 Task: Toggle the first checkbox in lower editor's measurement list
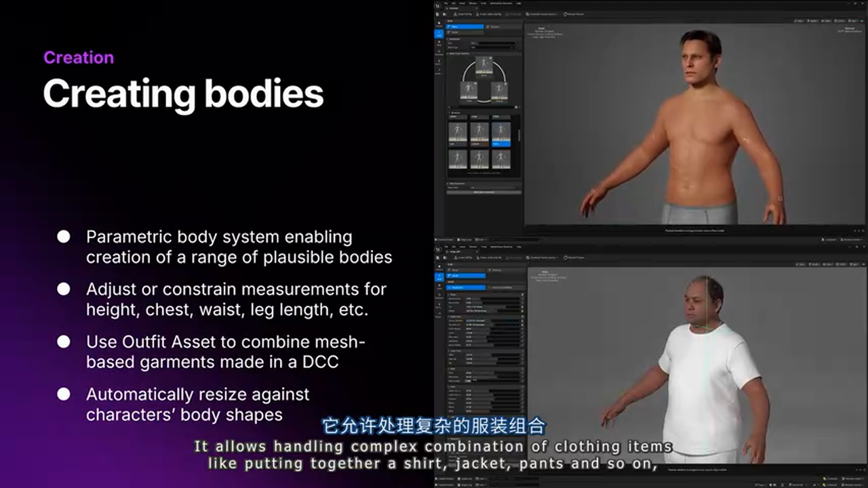coord(522,294)
